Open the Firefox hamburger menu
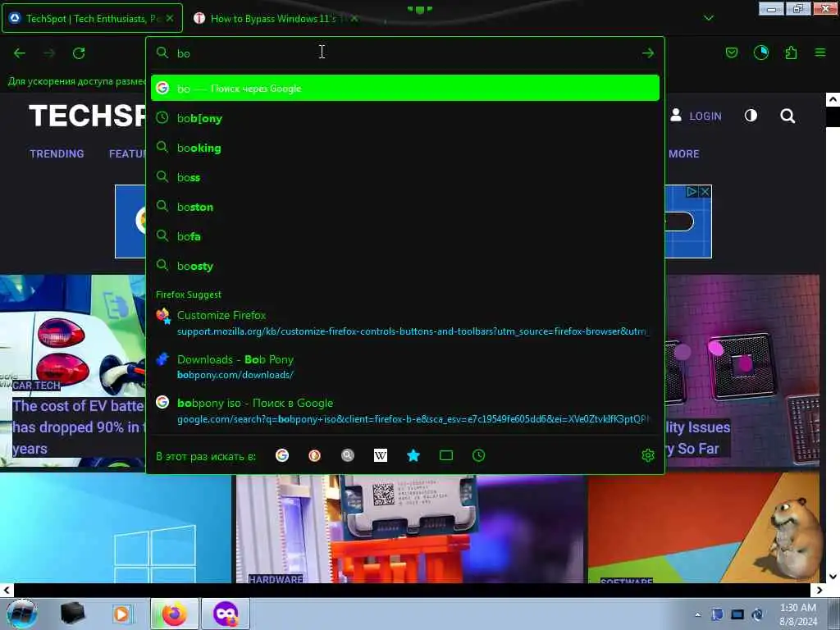Viewport: 840px width, 630px height. pos(819,52)
